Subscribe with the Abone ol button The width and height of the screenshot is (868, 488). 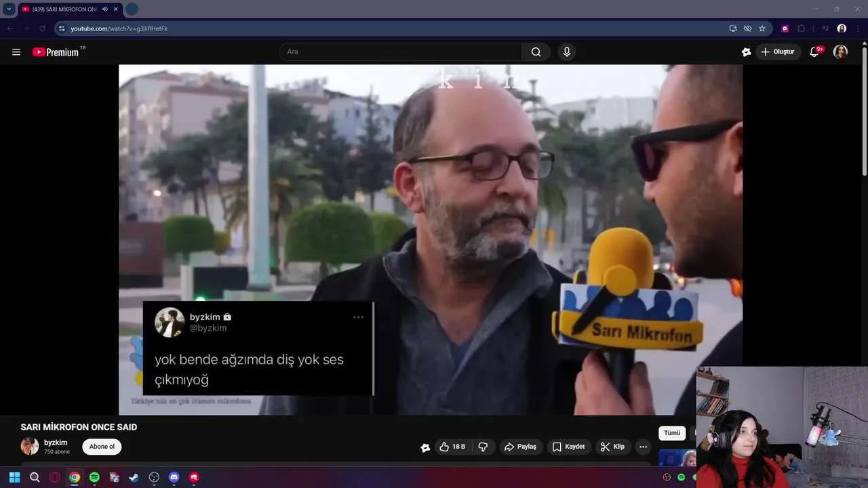click(x=102, y=447)
